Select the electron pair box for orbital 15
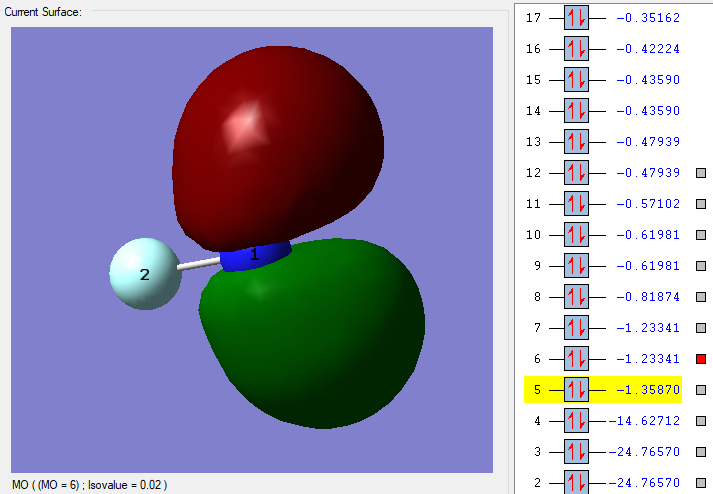 576,80
